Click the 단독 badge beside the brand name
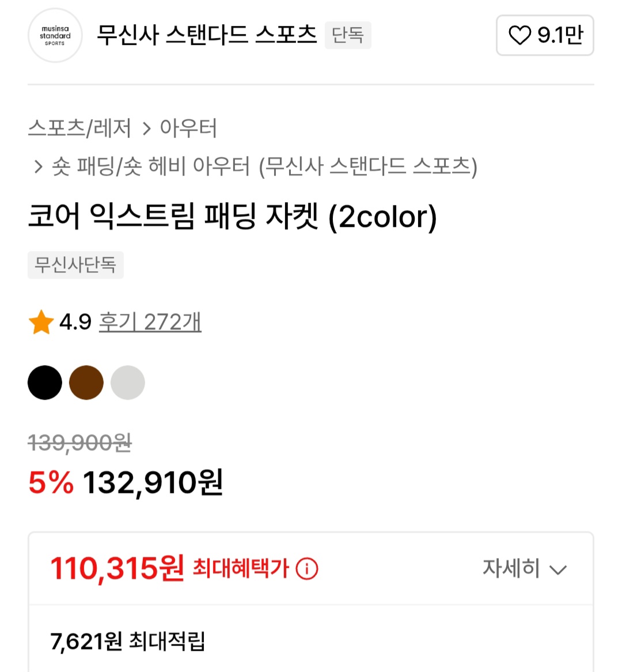 [x=348, y=35]
